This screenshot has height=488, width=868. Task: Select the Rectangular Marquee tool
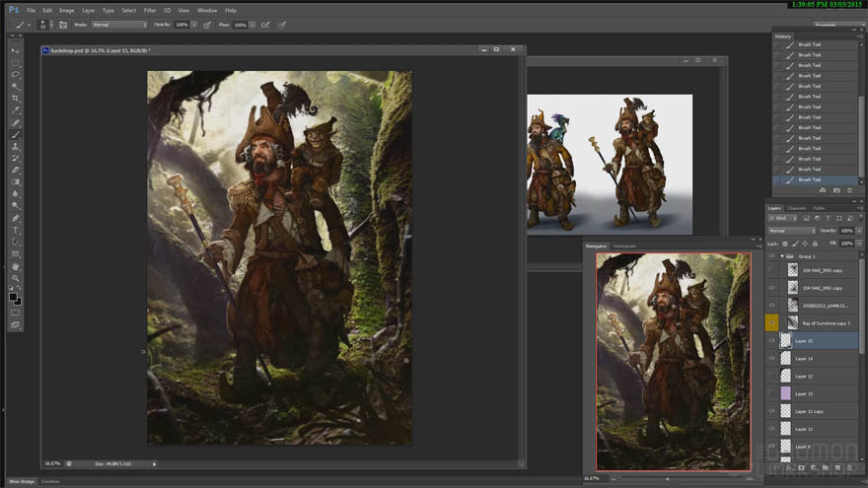tap(16, 62)
